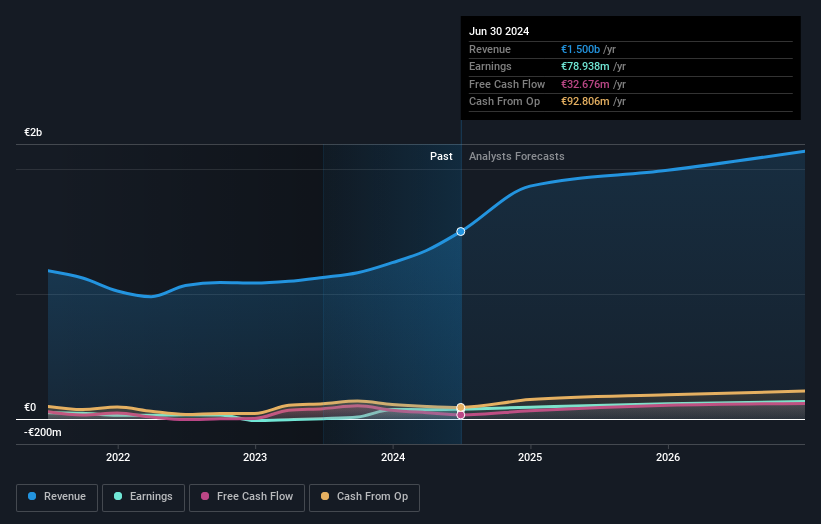Image resolution: width=821 pixels, height=524 pixels.
Task: Toggle the Earnings legend button
Action: tap(143, 497)
